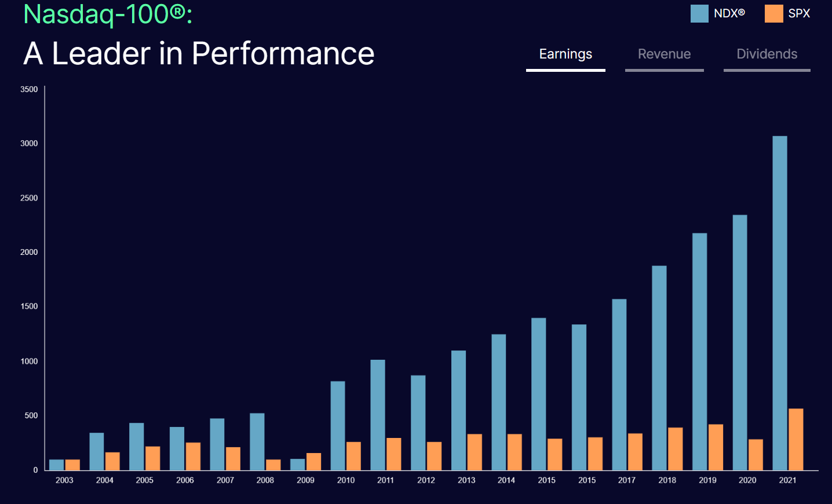The image size is (832, 504).
Task: Select the orange SPX bar for 2018
Action: point(676,449)
